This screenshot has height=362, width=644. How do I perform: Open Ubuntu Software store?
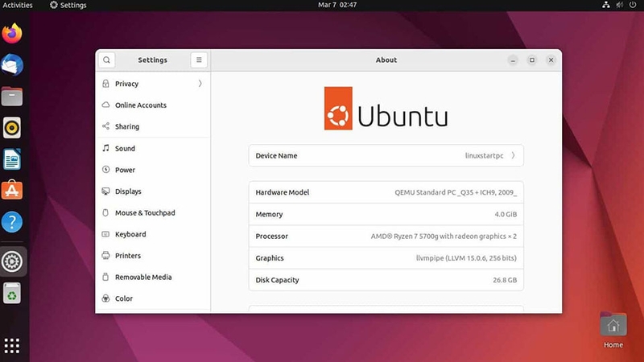point(12,190)
